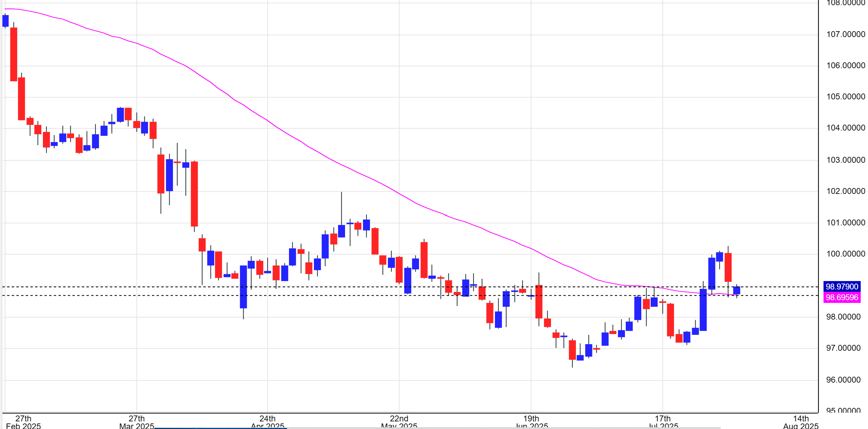Click the blue 98.97900 price tag
Viewport: 868px width, 429px height.
(842, 286)
